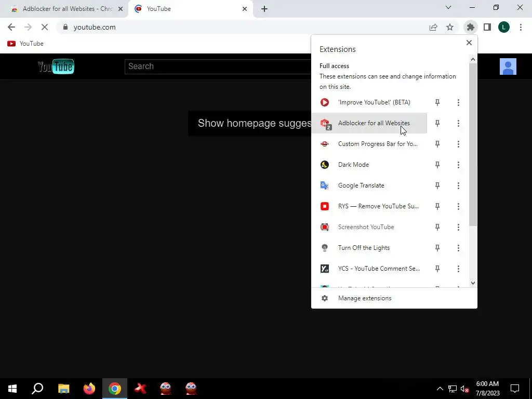Bookmark this tab with star icon

[x=450, y=27]
